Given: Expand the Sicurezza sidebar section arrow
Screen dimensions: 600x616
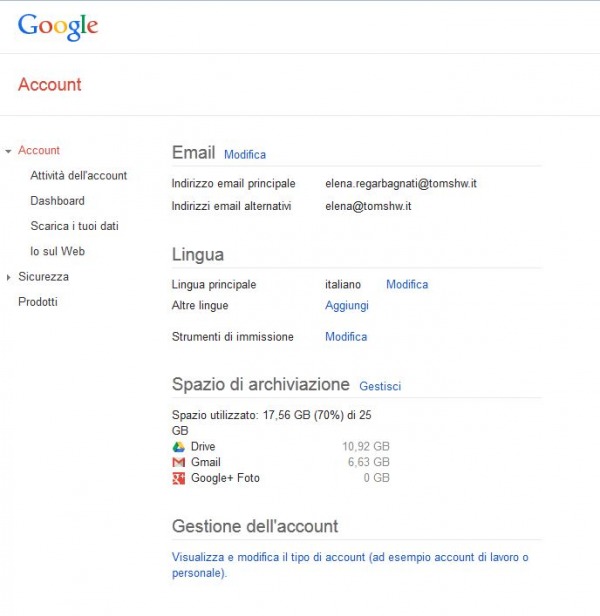Looking at the screenshot, I should click(x=8, y=277).
